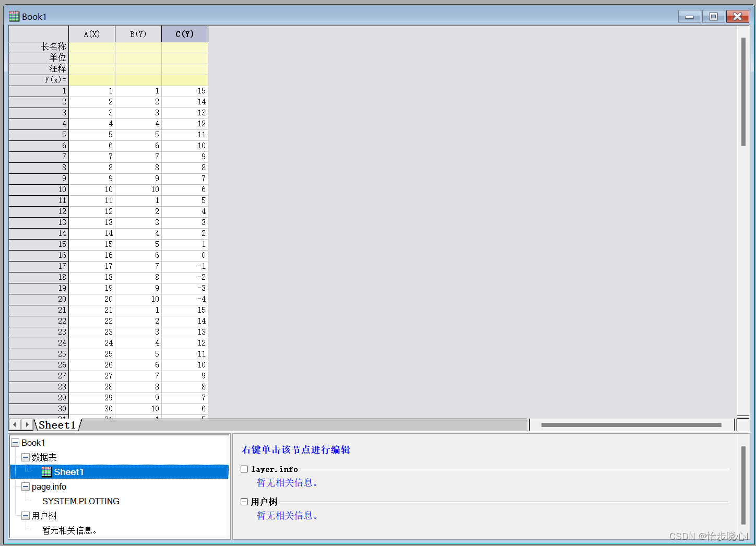Select column B(Y) header
This screenshot has width=756, height=546.
click(138, 34)
